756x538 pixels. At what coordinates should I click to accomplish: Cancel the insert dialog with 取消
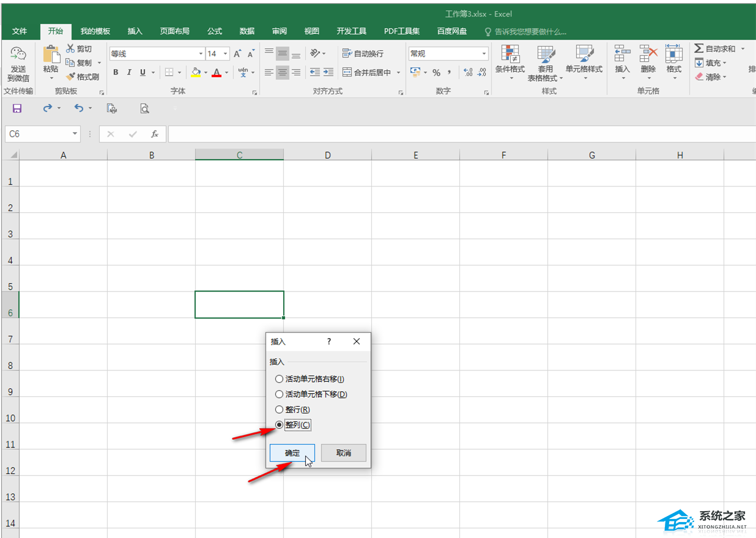tap(344, 453)
